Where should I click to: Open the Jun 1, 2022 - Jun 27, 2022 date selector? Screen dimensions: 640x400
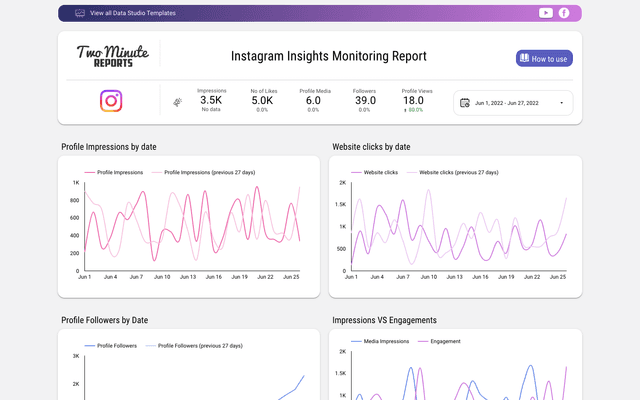tap(513, 103)
